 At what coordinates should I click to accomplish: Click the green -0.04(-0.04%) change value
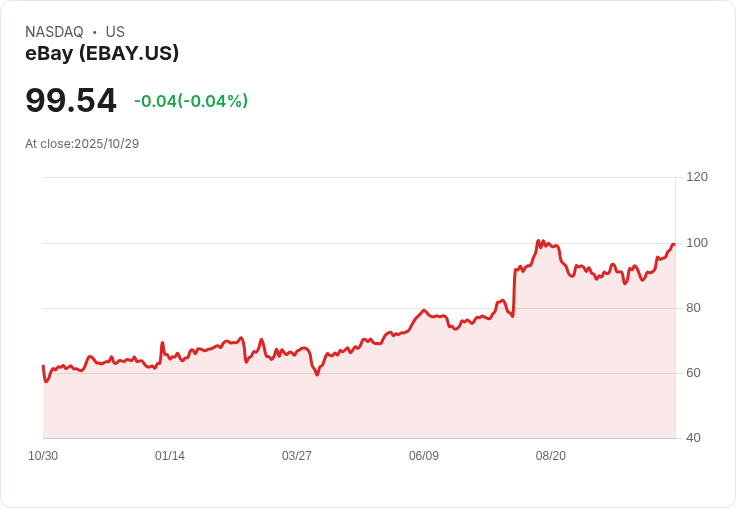click(190, 101)
